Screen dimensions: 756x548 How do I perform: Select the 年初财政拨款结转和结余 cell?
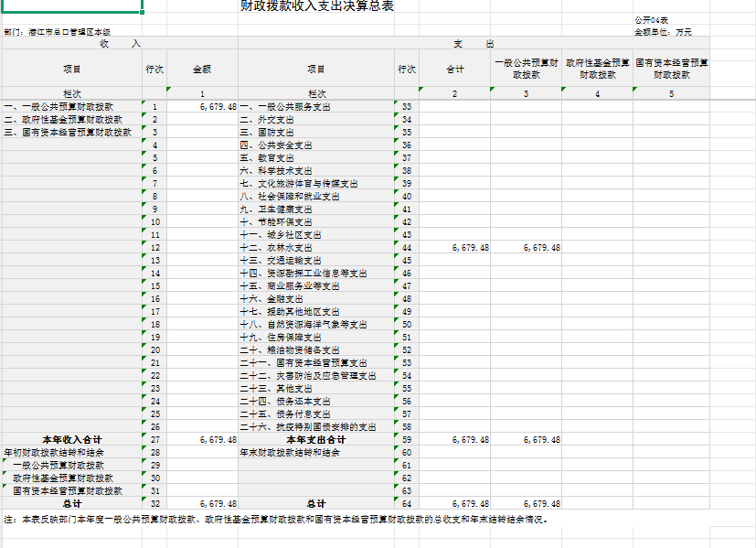54,453
